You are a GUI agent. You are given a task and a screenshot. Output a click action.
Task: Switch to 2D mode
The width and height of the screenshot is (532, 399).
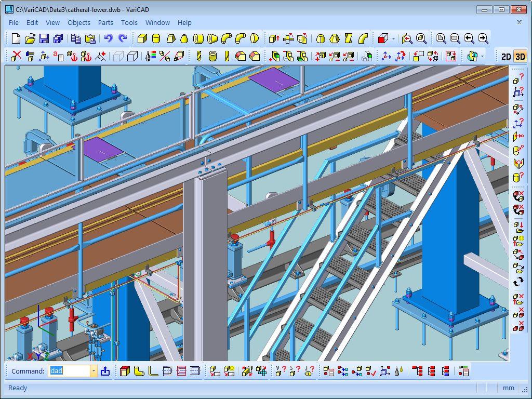pos(506,56)
